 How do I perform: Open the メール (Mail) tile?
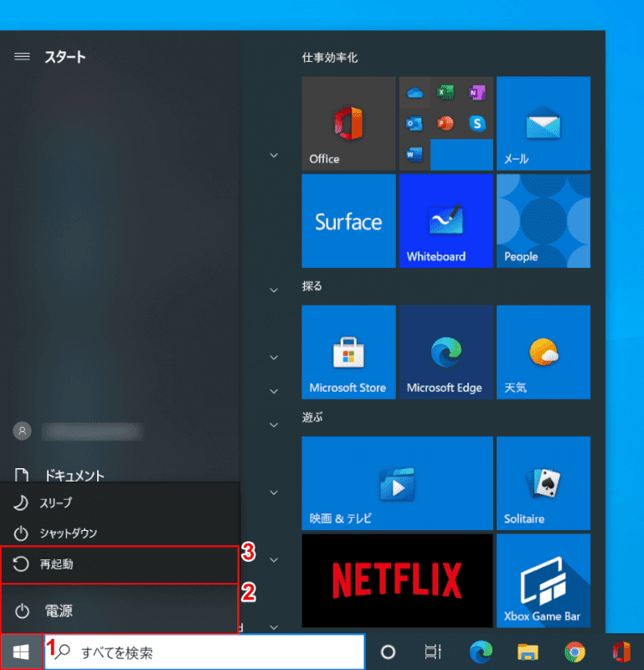(544, 123)
